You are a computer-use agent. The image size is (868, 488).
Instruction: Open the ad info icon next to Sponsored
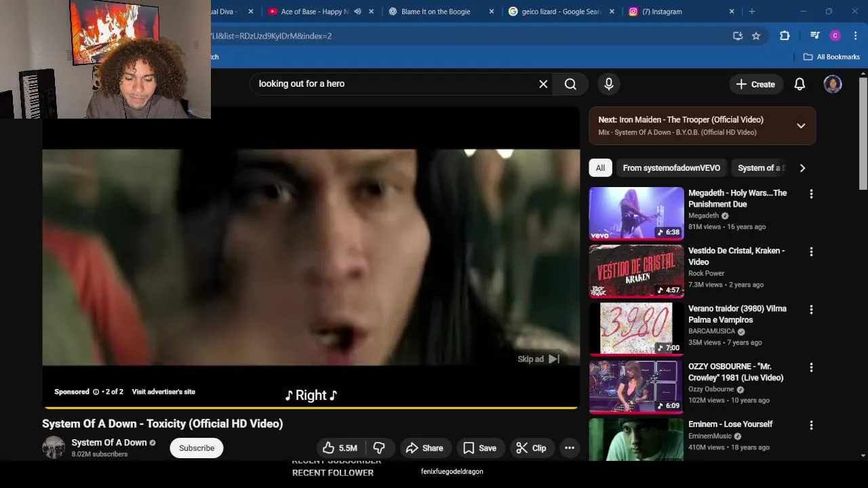(x=96, y=392)
